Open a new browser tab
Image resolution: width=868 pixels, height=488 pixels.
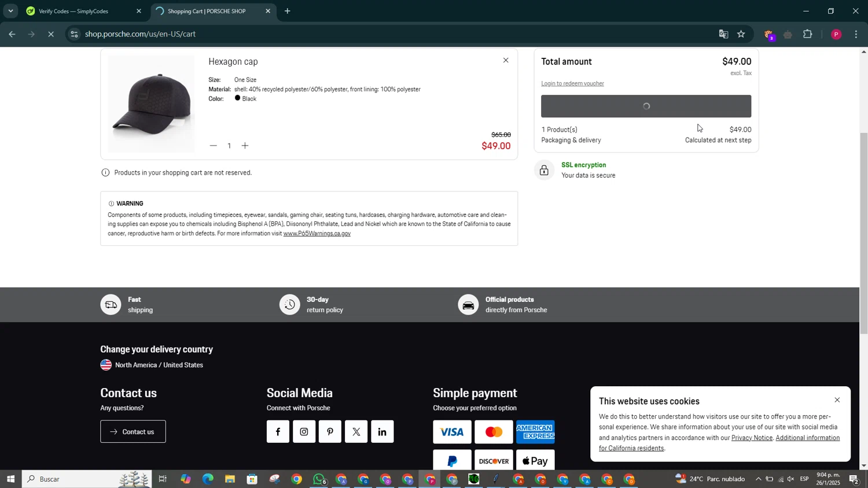click(x=288, y=11)
